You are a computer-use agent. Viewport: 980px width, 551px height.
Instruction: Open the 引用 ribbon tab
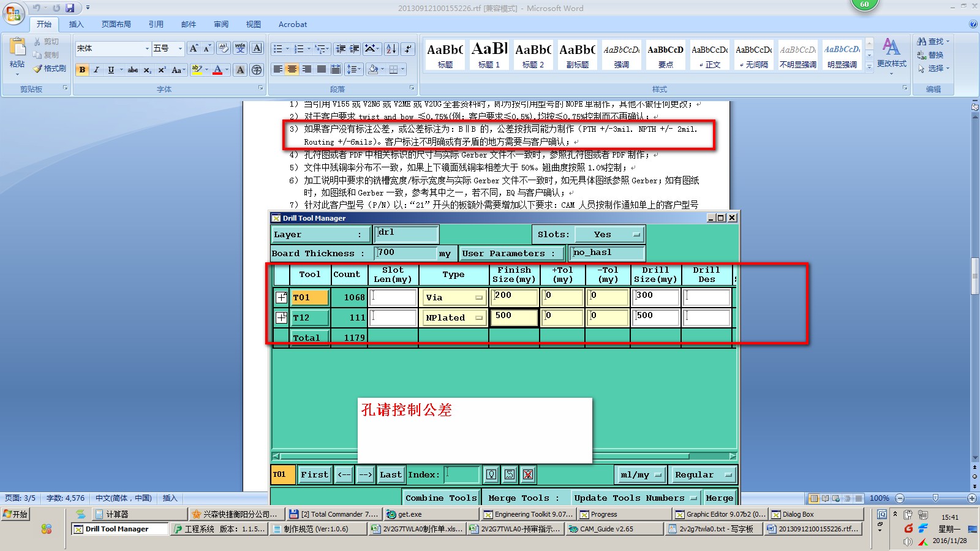tap(156, 25)
